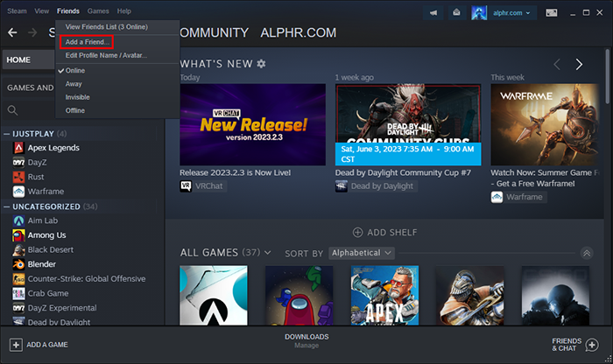Open the Games menu
613x364 pixels.
click(98, 10)
